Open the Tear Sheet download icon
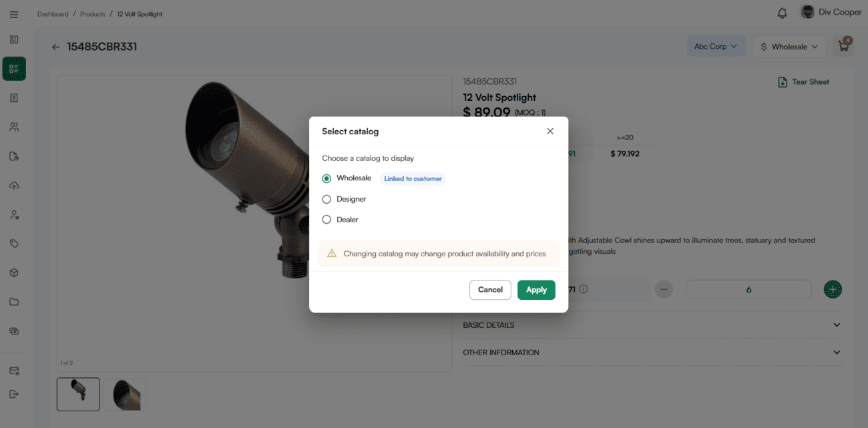The image size is (868, 428). (x=783, y=82)
